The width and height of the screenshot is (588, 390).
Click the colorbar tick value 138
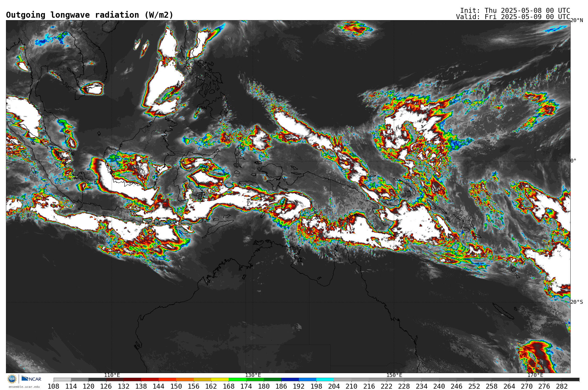pos(141,386)
